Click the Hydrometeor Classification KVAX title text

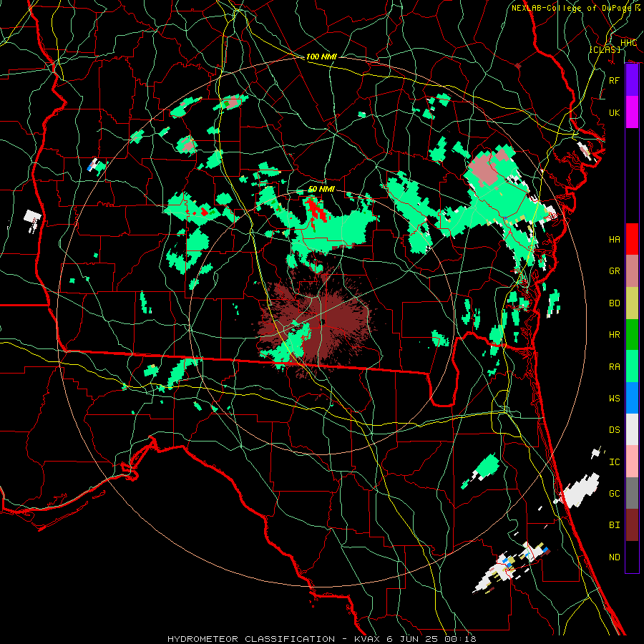click(x=321, y=639)
